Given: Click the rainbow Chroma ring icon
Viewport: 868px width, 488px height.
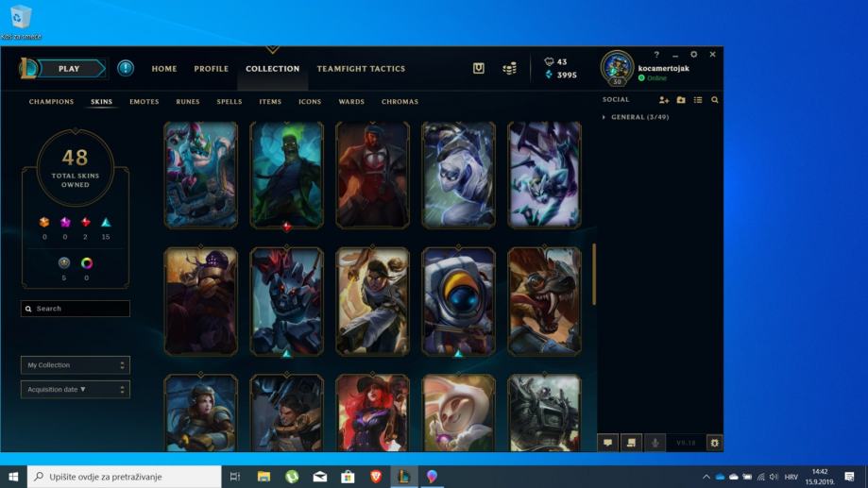Looking at the screenshot, I should [x=86, y=262].
